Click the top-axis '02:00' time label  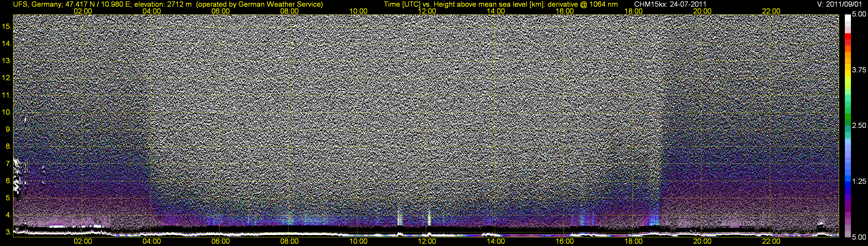pos(82,11)
